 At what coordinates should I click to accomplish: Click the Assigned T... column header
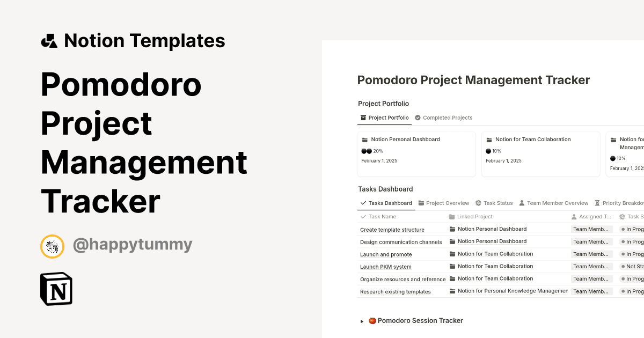[x=592, y=216]
